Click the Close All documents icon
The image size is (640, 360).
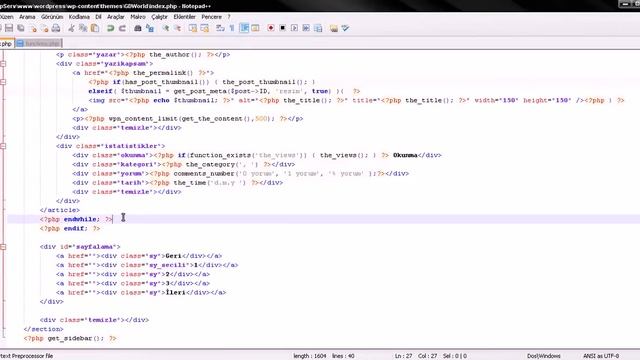tap(44, 28)
